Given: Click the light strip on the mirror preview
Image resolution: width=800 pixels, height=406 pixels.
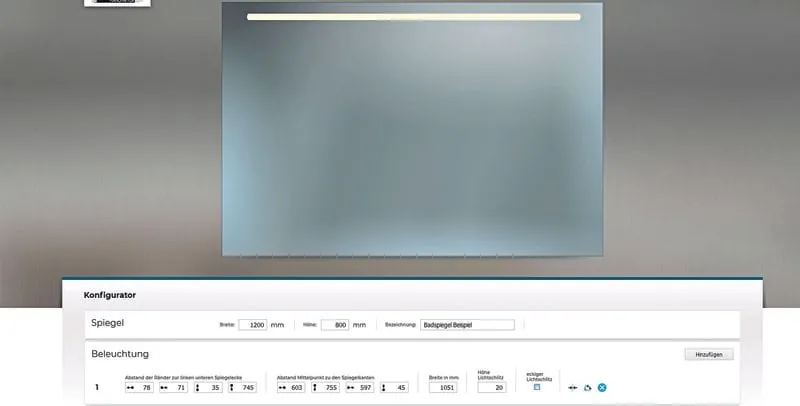Looking at the screenshot, I should pos(413,17).
